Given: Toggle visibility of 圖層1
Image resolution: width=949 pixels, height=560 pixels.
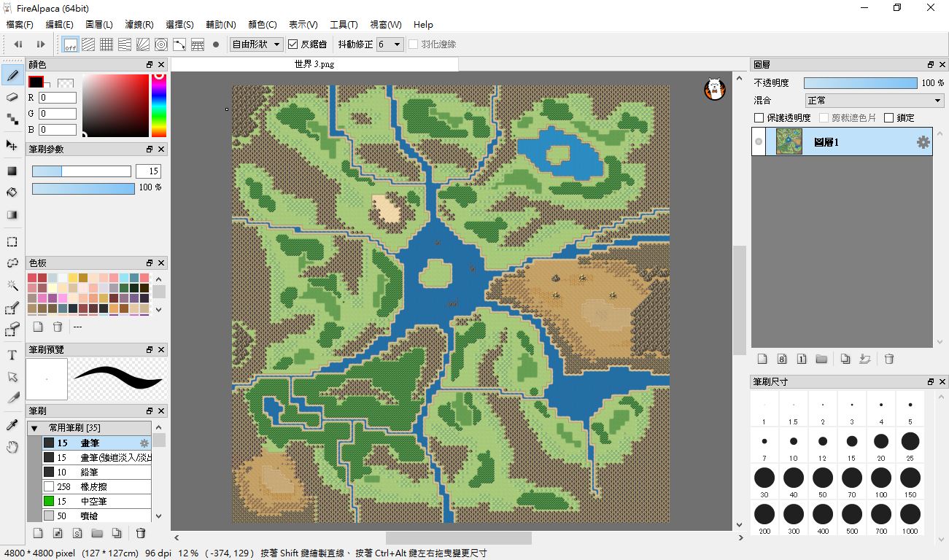Looking at the screenshot, I should pos(759,142).
